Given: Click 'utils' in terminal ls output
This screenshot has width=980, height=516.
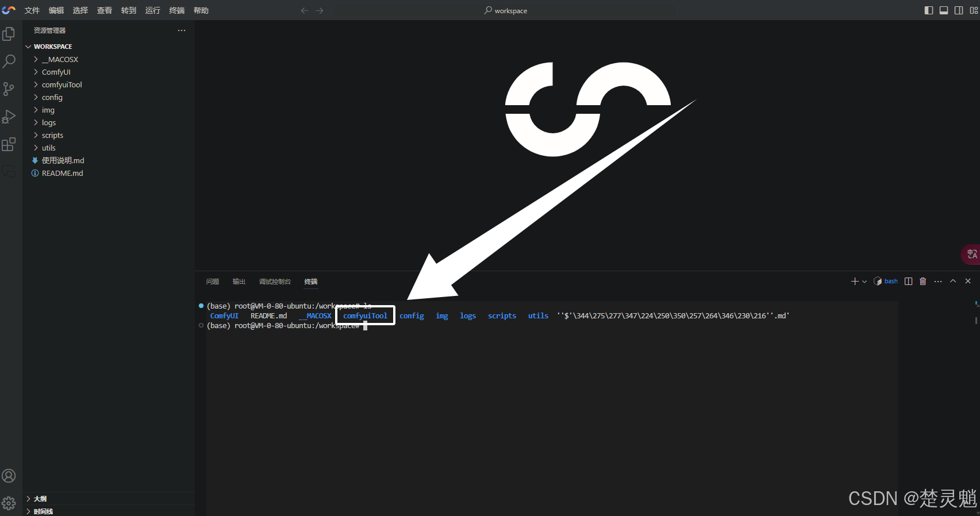Looking at the screenshot, I should tap(538, 316).
